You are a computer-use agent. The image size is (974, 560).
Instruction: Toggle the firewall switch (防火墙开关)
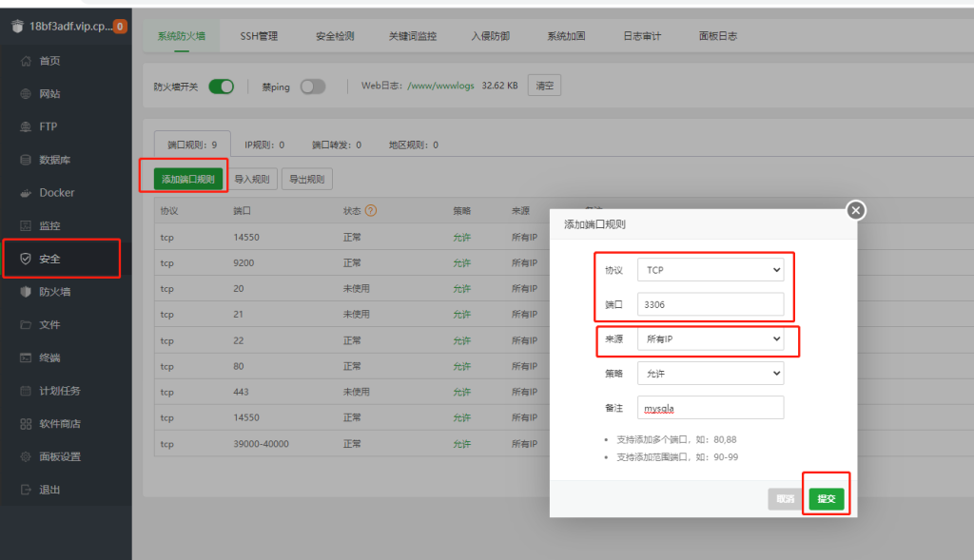pos(221,87)
